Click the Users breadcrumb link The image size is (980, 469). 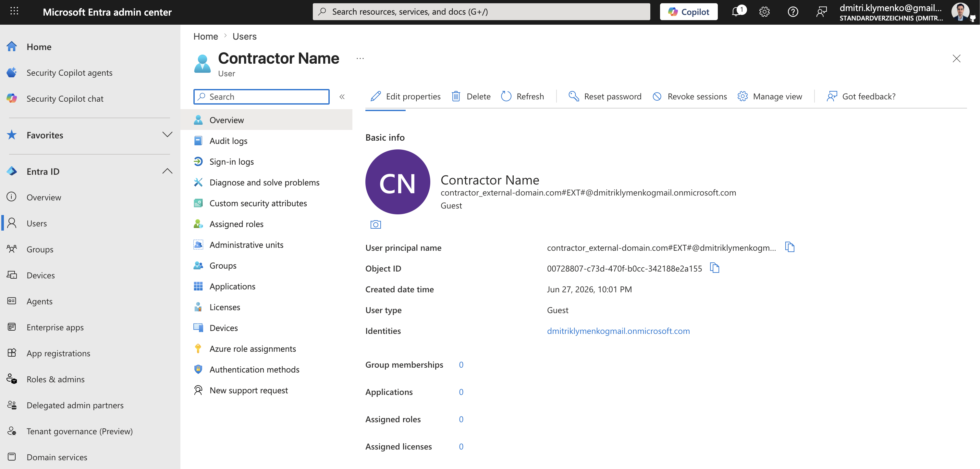(245, 37)
